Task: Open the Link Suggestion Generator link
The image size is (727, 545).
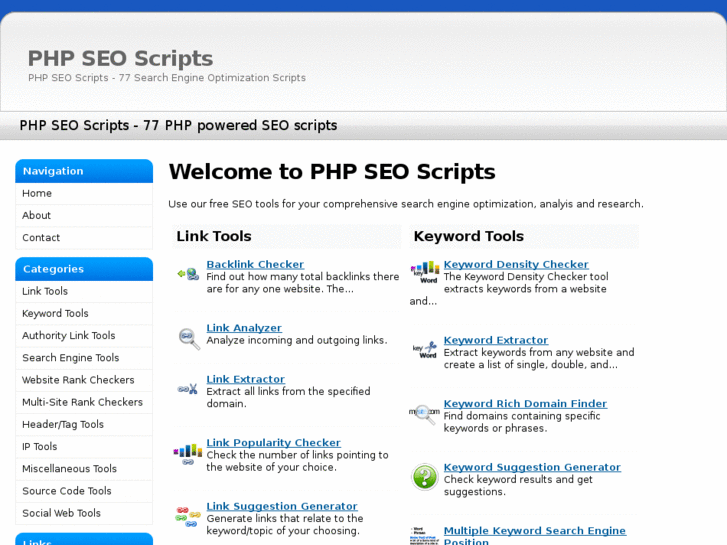Action: (x=282, y=506)
